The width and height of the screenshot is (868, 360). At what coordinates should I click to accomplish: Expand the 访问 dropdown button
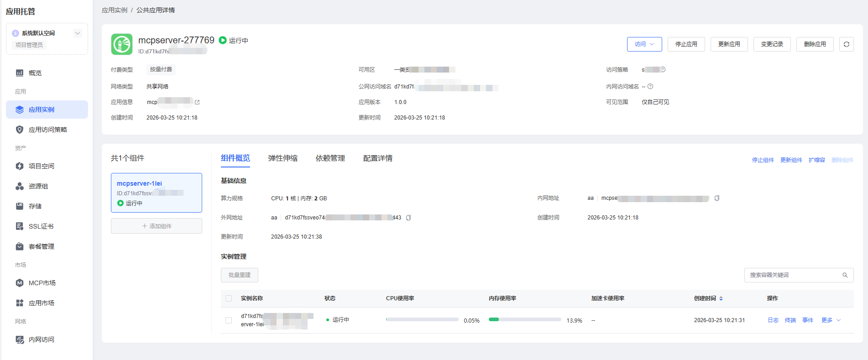[x=644, y=44]
